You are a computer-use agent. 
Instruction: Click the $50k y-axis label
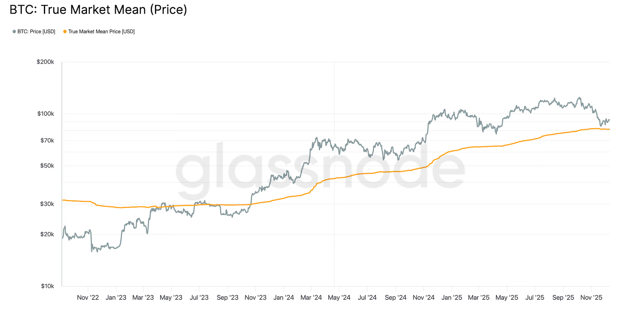(x=47, y=166)
